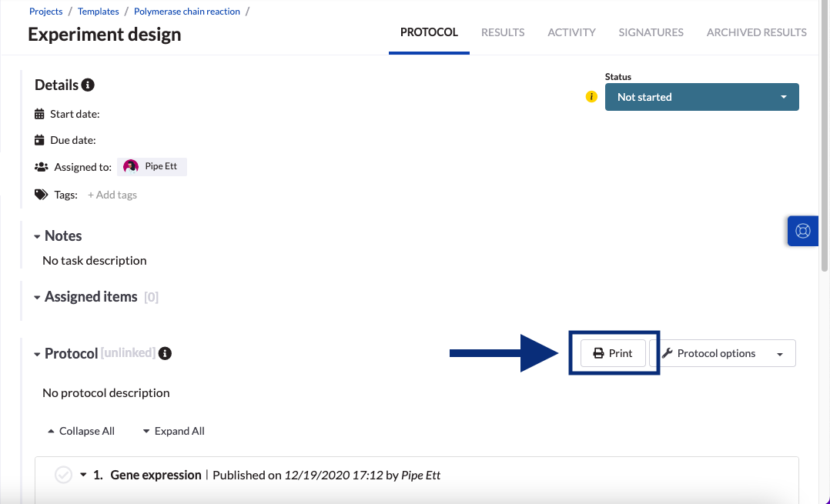830x504 pixels.
Task: Click the Details info icon
Action: coord(88,85)
